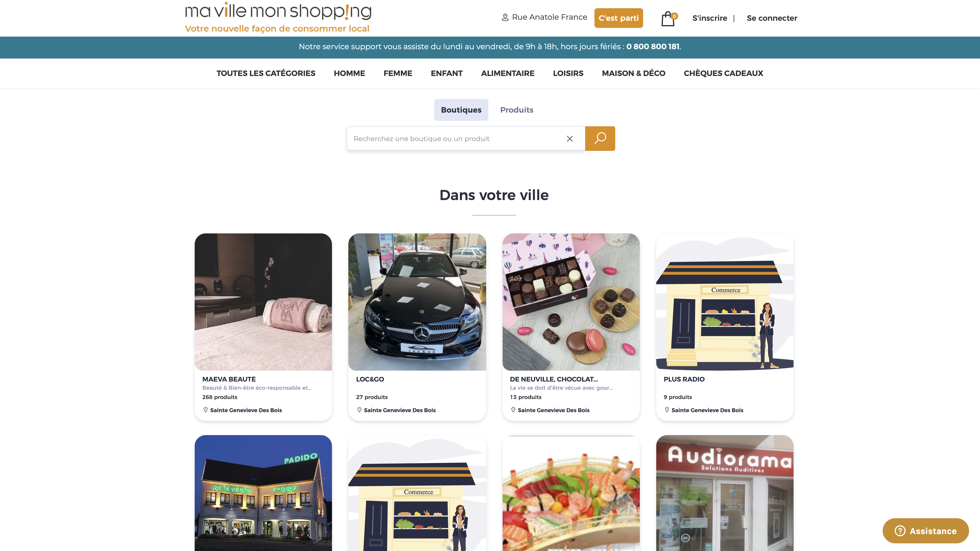Open the Alimentaire category menu
This screenshot has height=551, width=980.
point(507,74)
